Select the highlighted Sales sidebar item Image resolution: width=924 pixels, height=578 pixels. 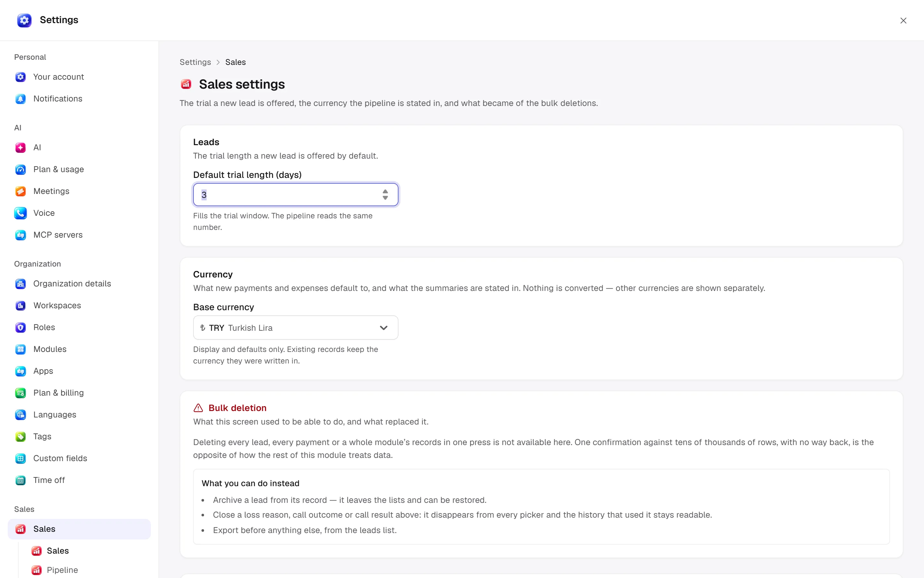click(79, 529)
